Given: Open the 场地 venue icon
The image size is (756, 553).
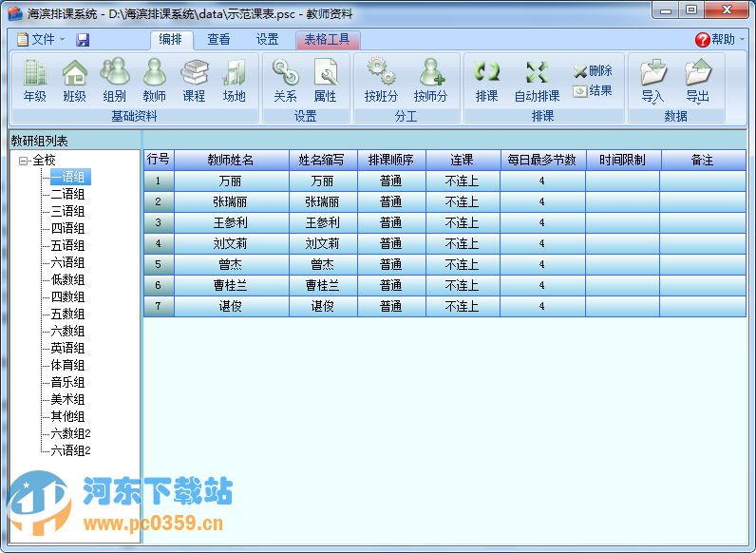Looking at the screenshot, I should coord(235,81).
